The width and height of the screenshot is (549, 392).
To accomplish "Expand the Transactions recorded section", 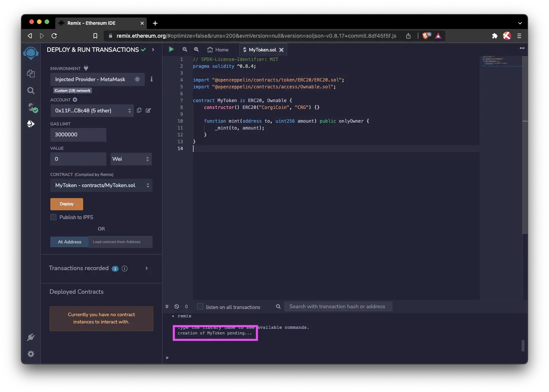I will (x=146, y=269).
